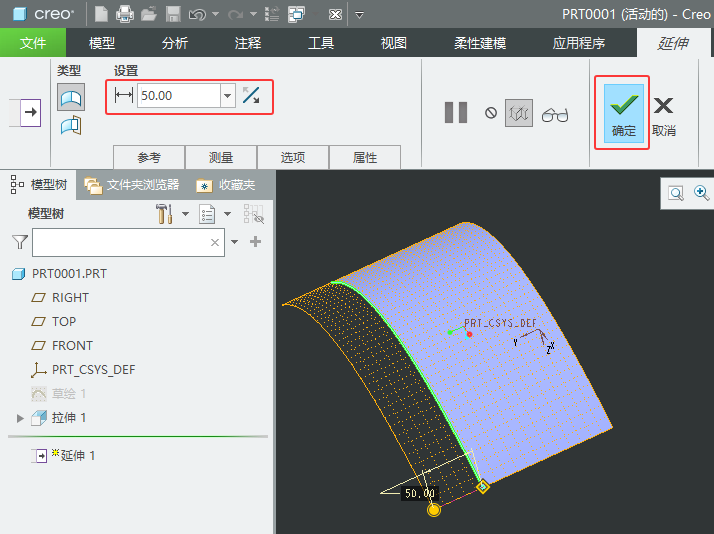
Task: Expand the 拉伸 1 feature node
Action: click(20, 418)
